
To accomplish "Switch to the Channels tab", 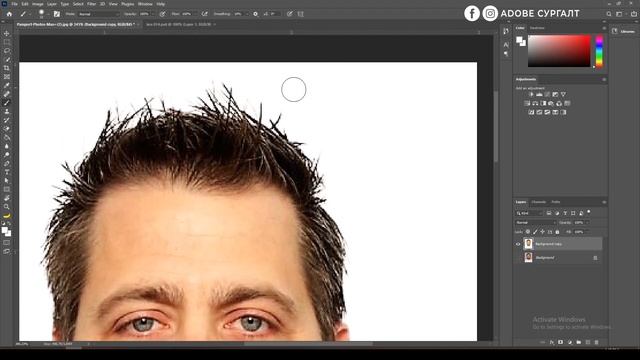I will point(538,202).
